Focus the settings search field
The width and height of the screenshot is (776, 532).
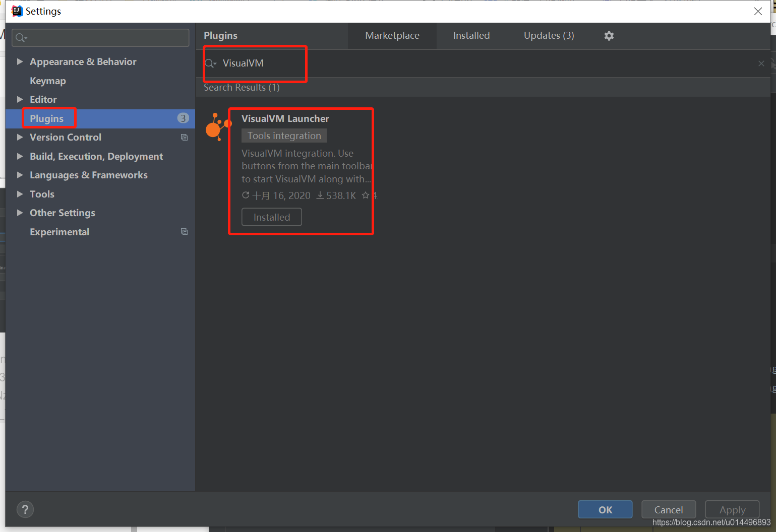pyautogui.click(x=100, y=38)
